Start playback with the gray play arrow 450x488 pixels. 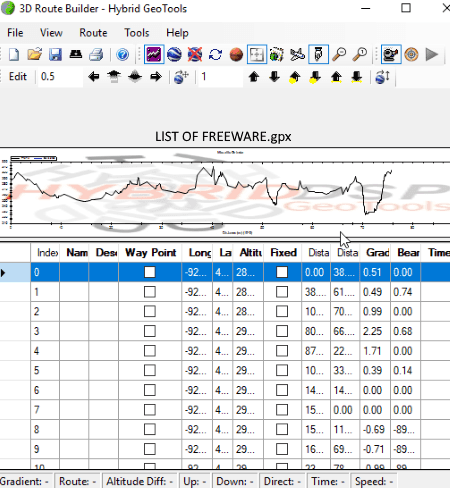point(432,54)
